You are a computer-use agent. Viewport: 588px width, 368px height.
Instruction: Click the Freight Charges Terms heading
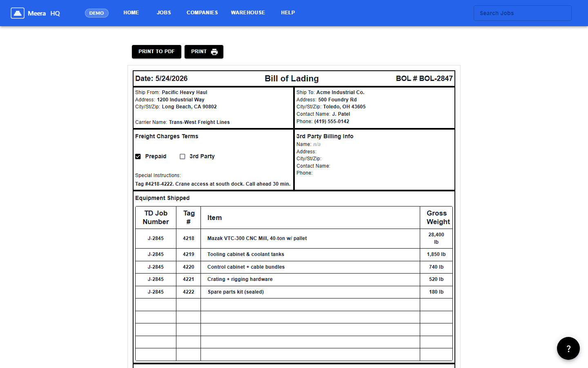167,136
